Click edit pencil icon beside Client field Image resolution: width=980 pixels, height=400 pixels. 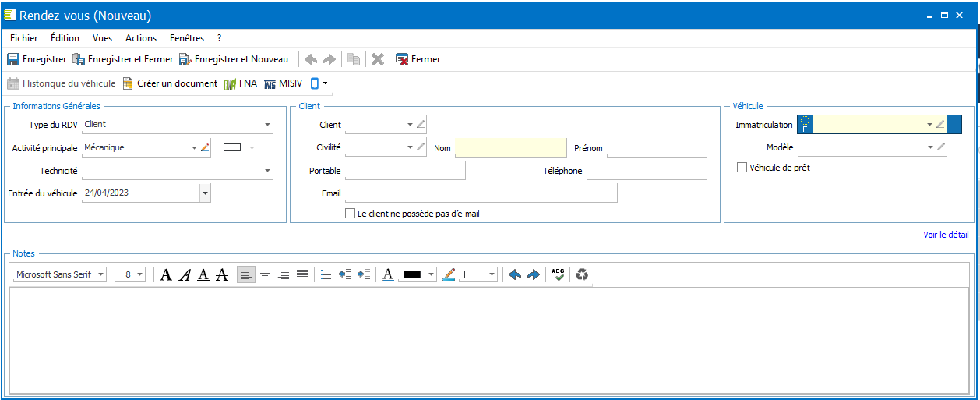[x=421, y=124]
